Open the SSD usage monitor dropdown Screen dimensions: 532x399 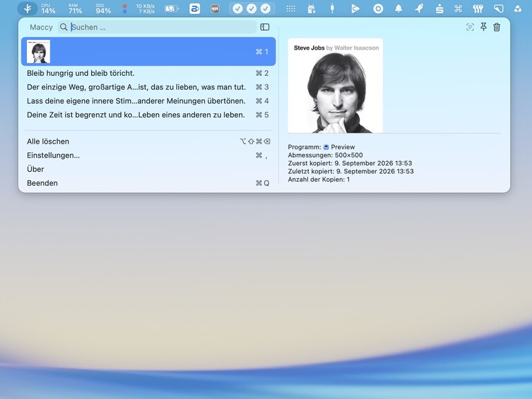pos(103,9)
